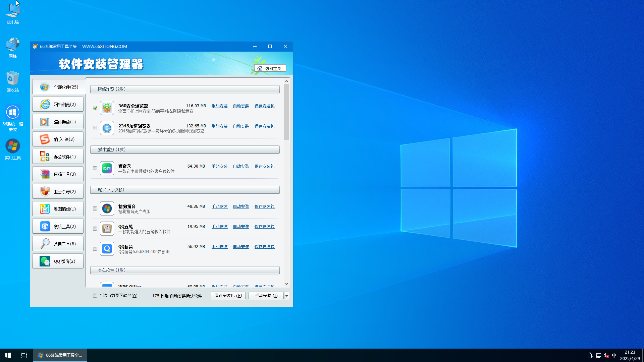Select the 办公软件(1) category tab
644x362 pixels.
[x=58, y=157]
